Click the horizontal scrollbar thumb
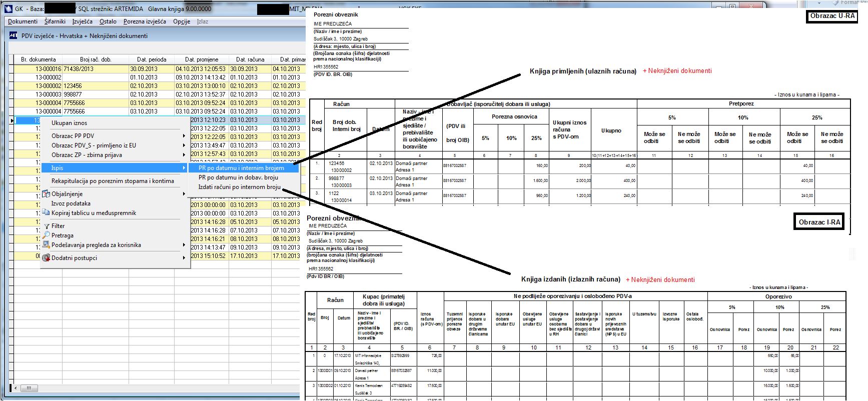This screenshot has height=401, width=868. pyautogui.click(x=29, y=388)
